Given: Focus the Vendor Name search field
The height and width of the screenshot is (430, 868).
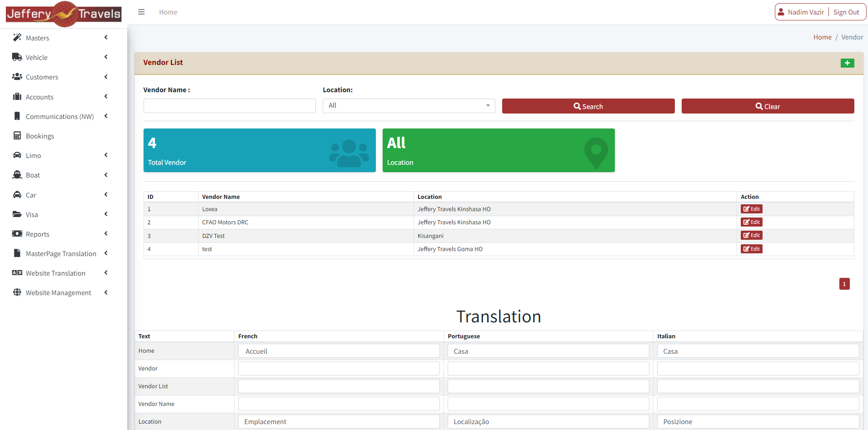Looking at the screenshot, I should click(229, 106).
